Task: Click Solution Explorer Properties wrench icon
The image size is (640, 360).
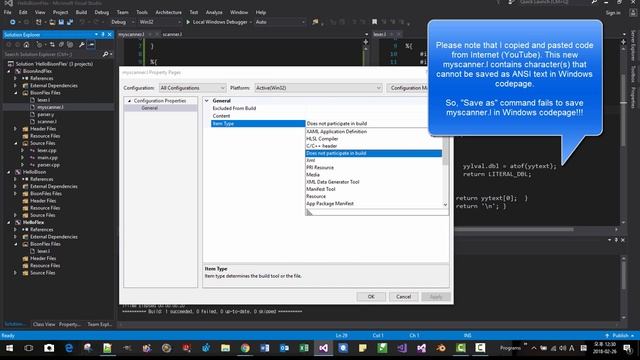Action: point(82,44)
